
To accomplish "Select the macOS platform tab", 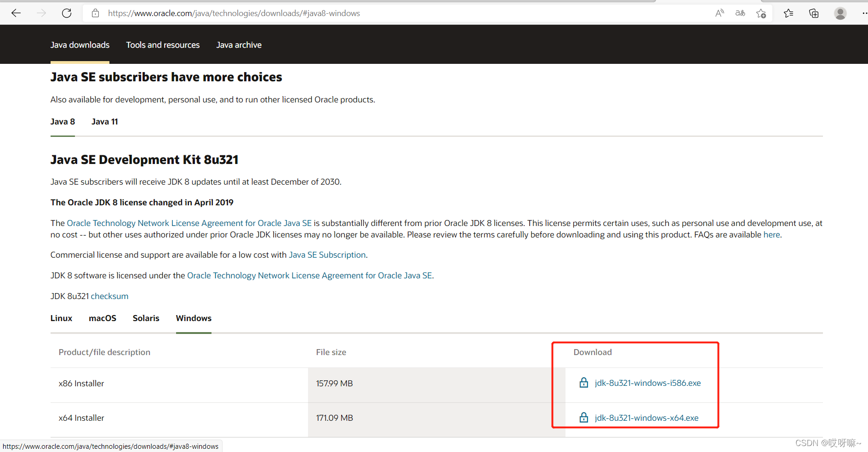I will (103, 318).
